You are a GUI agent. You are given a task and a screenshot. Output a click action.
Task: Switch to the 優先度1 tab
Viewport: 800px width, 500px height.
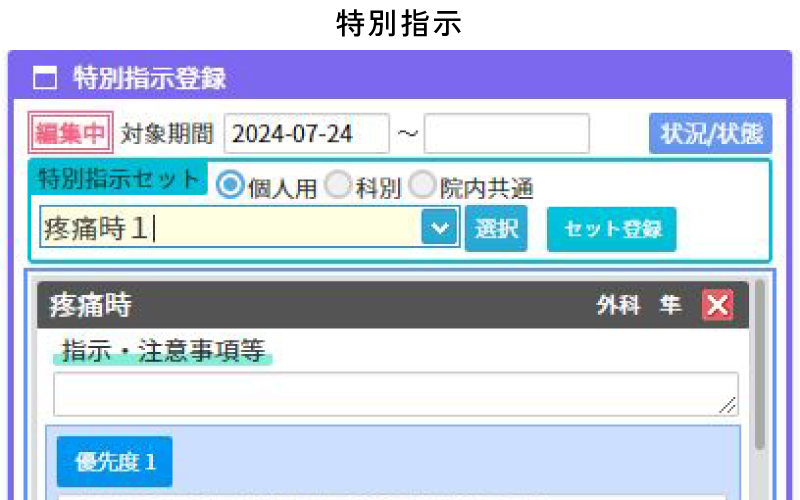click(115, 462)
